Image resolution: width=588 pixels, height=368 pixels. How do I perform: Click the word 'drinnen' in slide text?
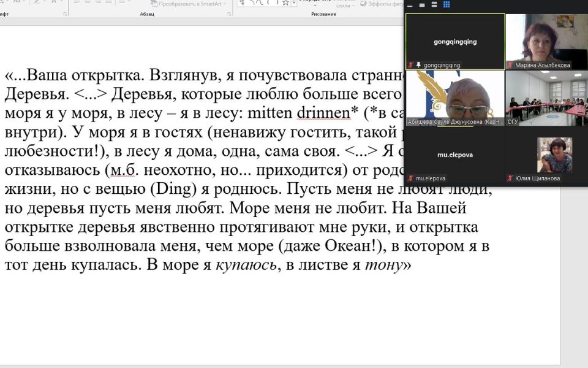[319, 113]
